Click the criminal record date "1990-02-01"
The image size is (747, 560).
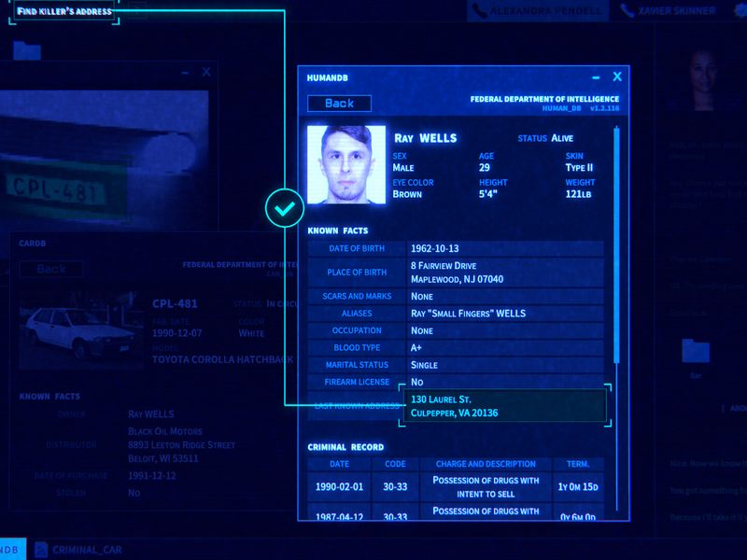(x=339, y=486)
